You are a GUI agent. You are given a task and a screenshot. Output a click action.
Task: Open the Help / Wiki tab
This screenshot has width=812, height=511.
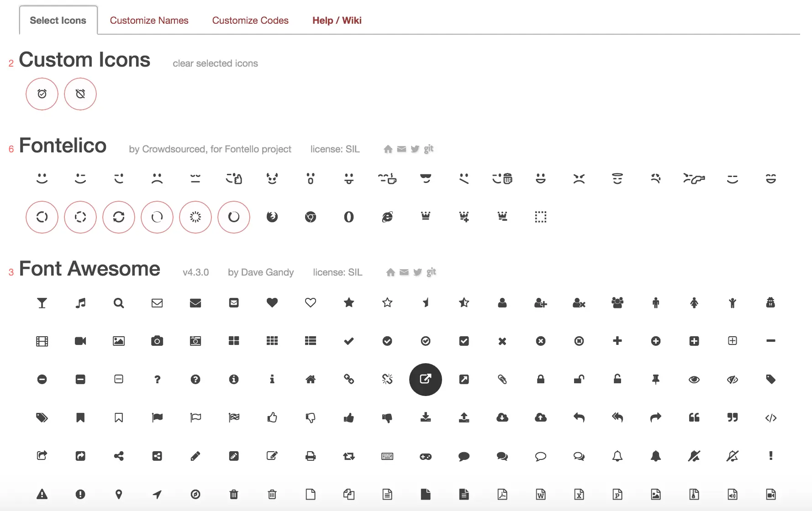[x=337, y=21]
